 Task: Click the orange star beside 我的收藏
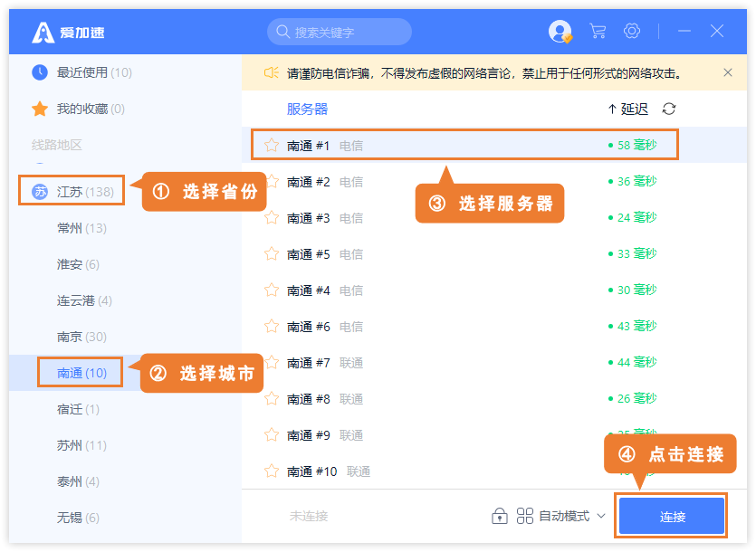[40, 109]
